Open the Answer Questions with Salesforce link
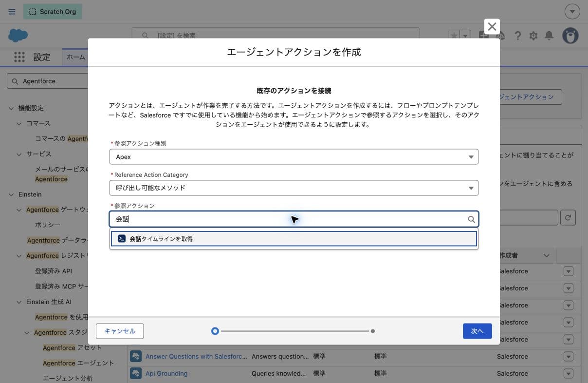The height and width of the screenshot is (383, 588). (x=196, y=357)
